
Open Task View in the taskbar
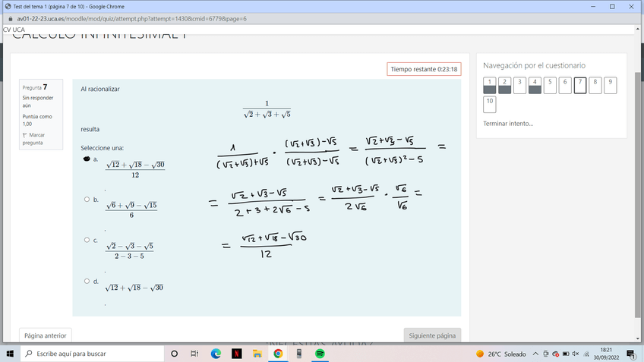click(194, 354)
